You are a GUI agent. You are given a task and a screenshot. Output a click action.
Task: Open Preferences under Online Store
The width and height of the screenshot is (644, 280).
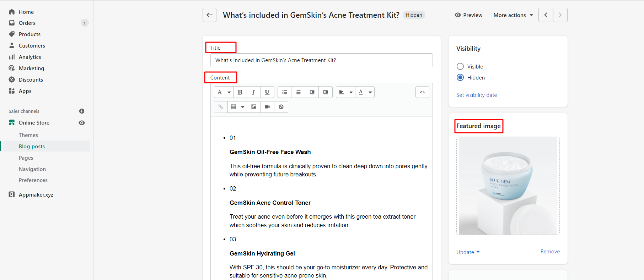(33, 180)
